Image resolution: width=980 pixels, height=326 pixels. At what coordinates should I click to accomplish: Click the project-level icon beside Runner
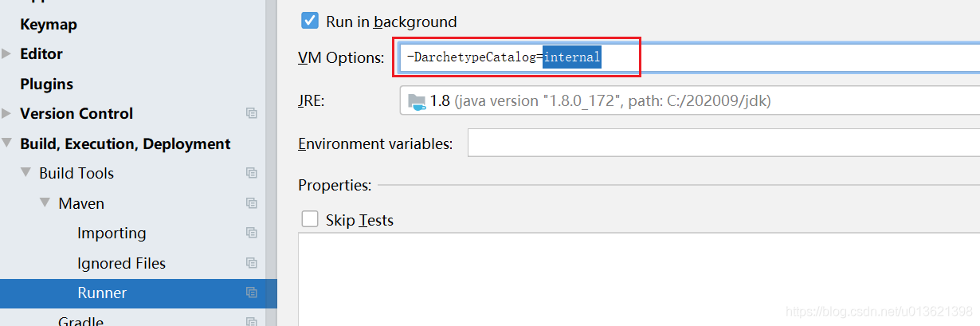(252, 293)
